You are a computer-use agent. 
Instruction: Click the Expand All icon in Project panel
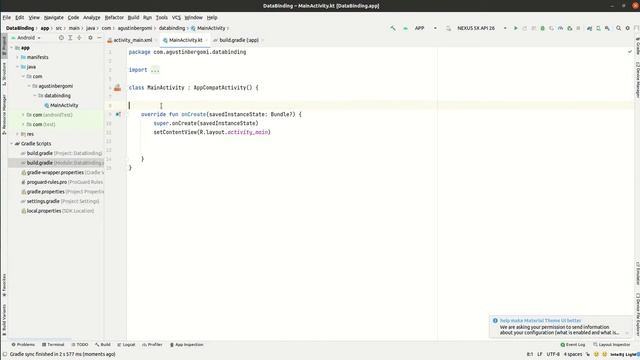click(70, 38)
